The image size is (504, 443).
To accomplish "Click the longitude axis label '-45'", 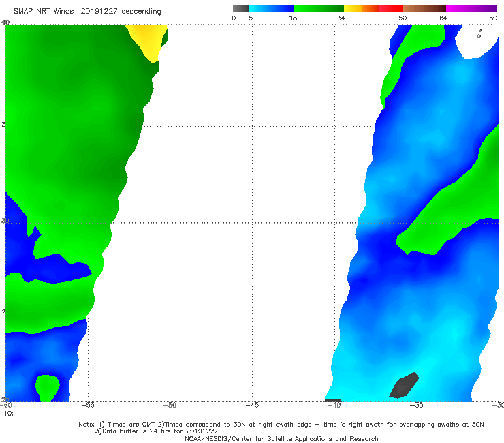I will [252, 405].
